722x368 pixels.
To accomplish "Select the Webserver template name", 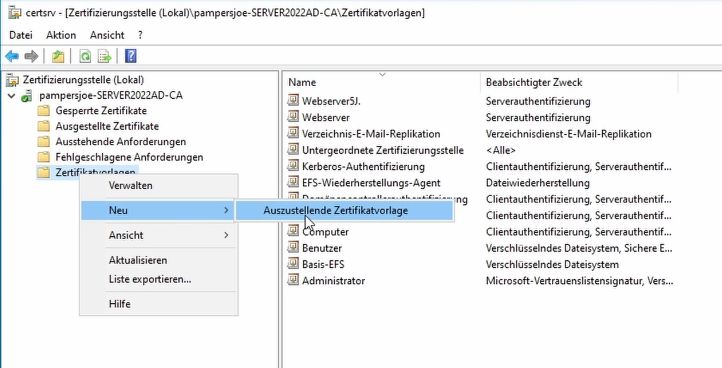I will coord(326,117).
